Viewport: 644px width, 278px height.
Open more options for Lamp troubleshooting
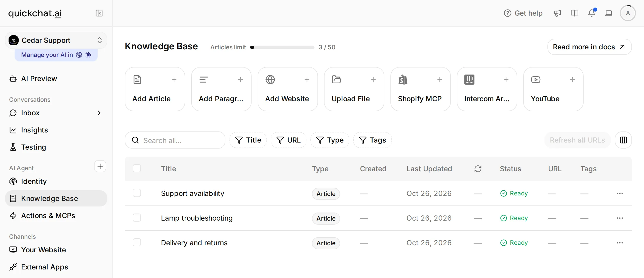pos(620,218)
